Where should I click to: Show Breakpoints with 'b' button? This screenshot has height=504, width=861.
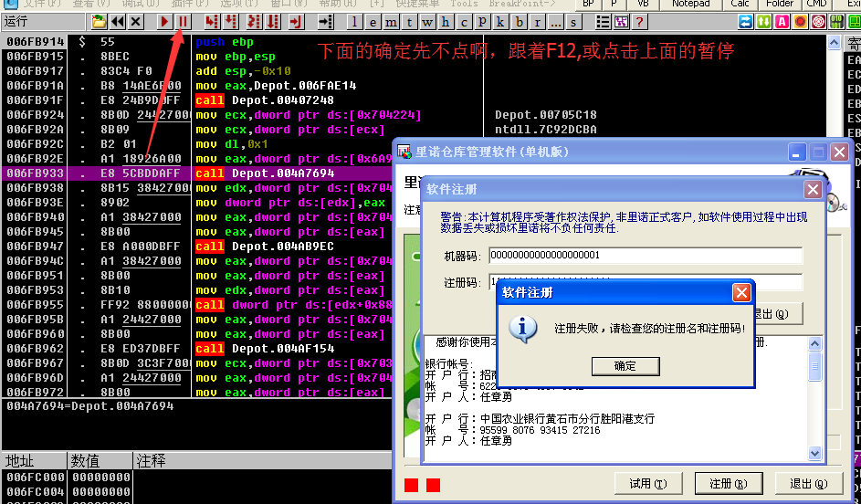point(519,22)
